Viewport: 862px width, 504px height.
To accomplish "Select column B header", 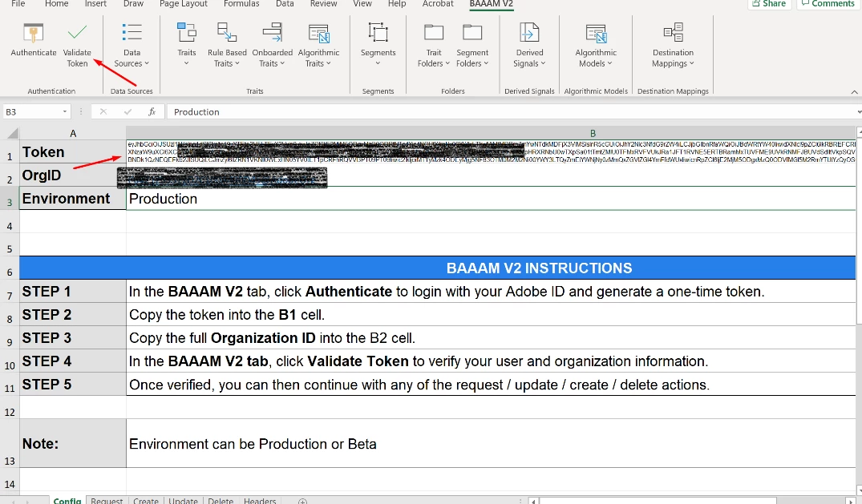I will (593, 133).
